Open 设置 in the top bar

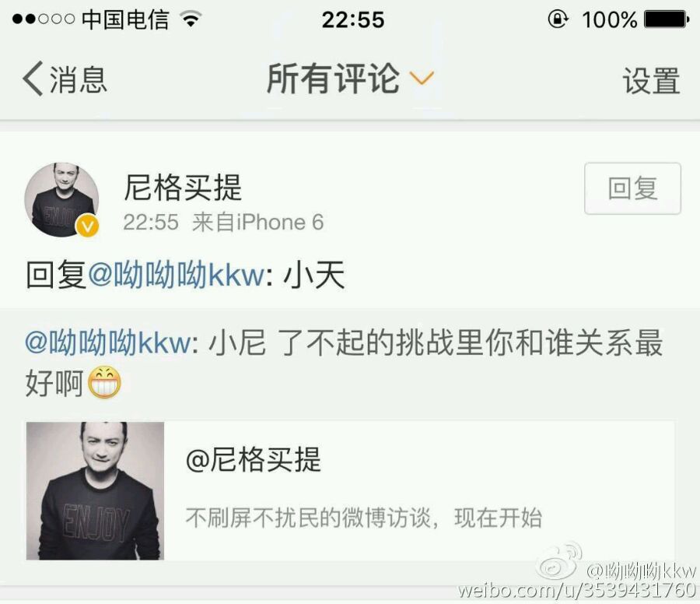coord(651,80)
